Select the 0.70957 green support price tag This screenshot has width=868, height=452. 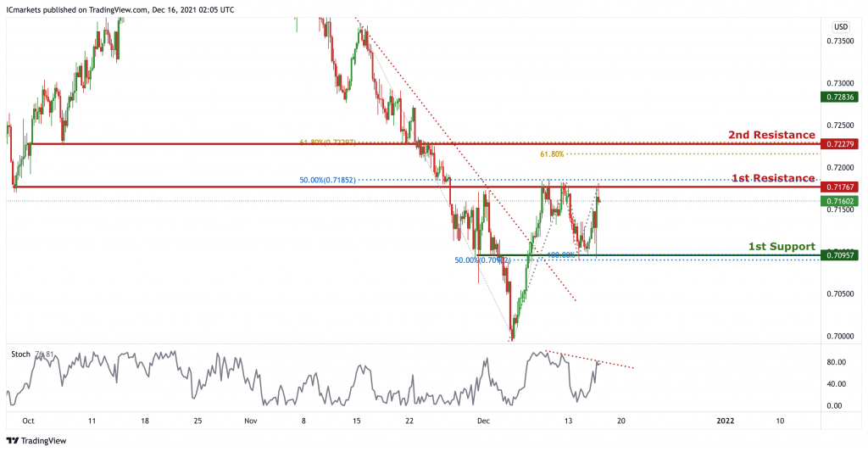click(x=840, y=255)
